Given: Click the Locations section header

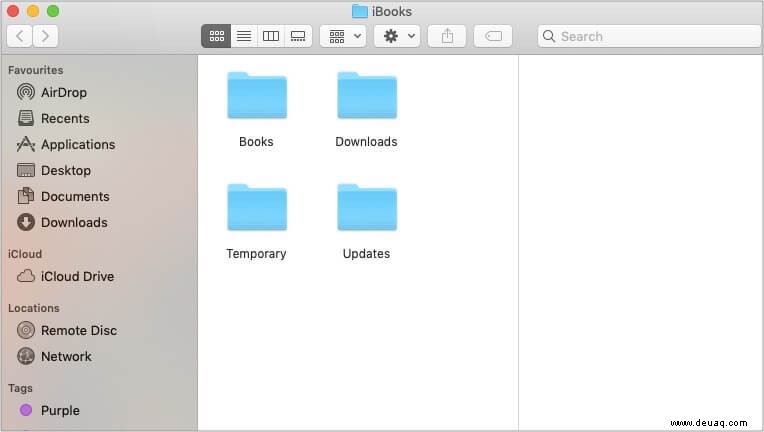Looking at the screenshot, I should click(34, 308).
